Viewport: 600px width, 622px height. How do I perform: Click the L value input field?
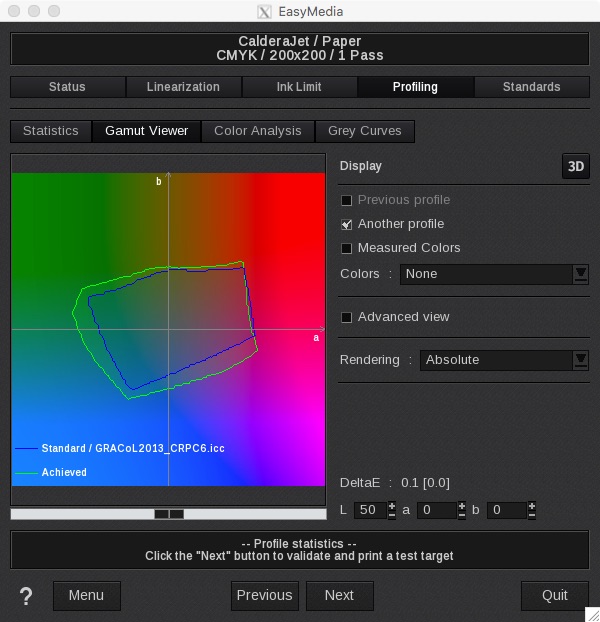pos(367,510)
